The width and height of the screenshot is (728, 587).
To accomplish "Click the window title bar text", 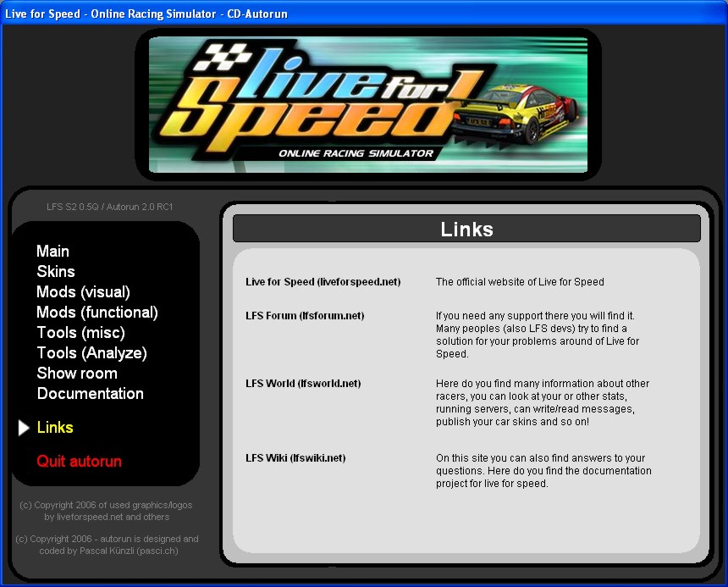I will pyautogui.click(x=146, y=14).
